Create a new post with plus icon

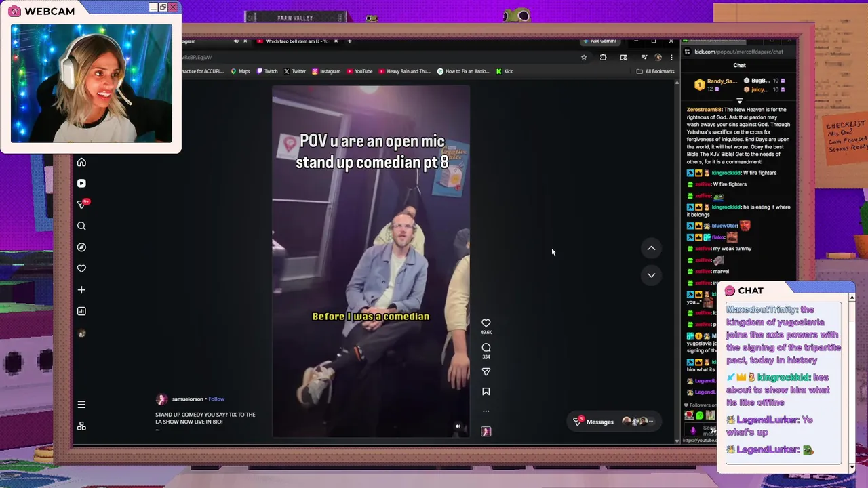point(81,290)
